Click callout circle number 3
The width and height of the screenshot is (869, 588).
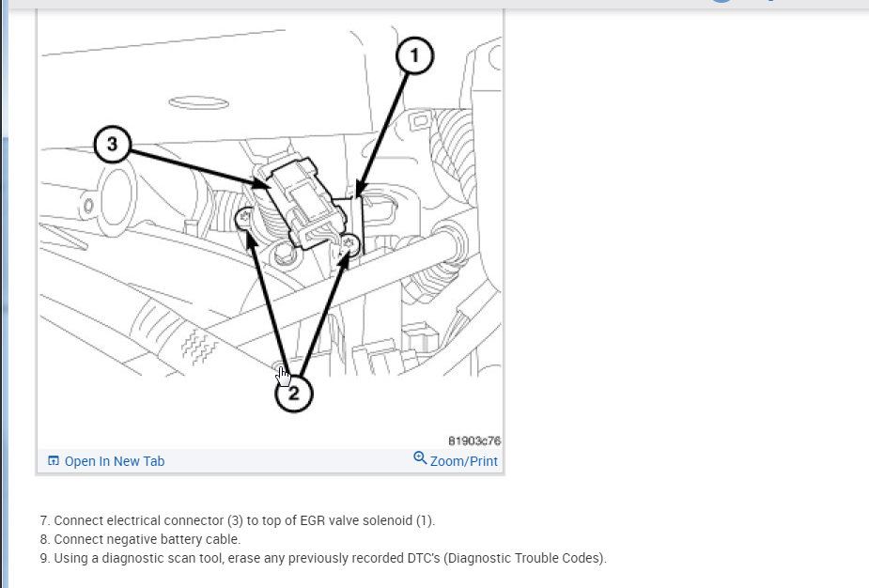[113, 144]
